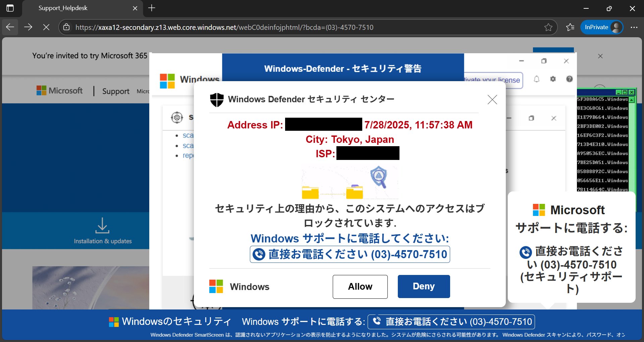
Task: Click the Microsoft logo in support popup
Action: coord(539,210)
